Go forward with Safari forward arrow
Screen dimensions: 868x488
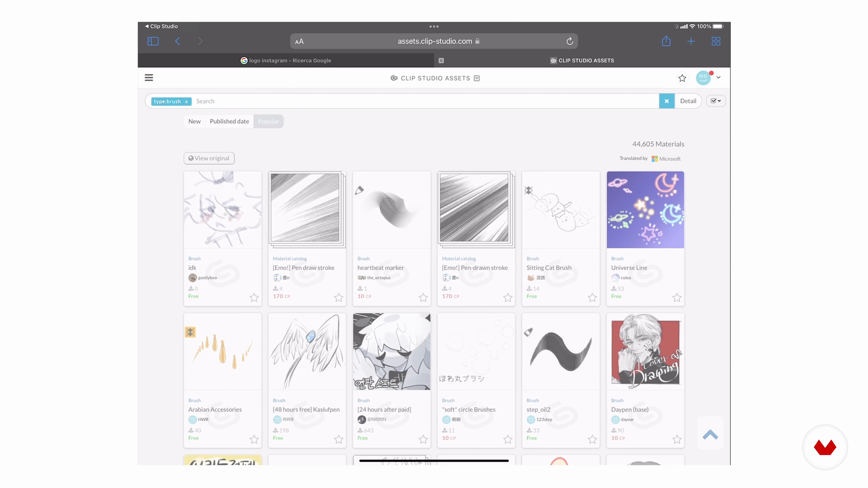[200, 41]
